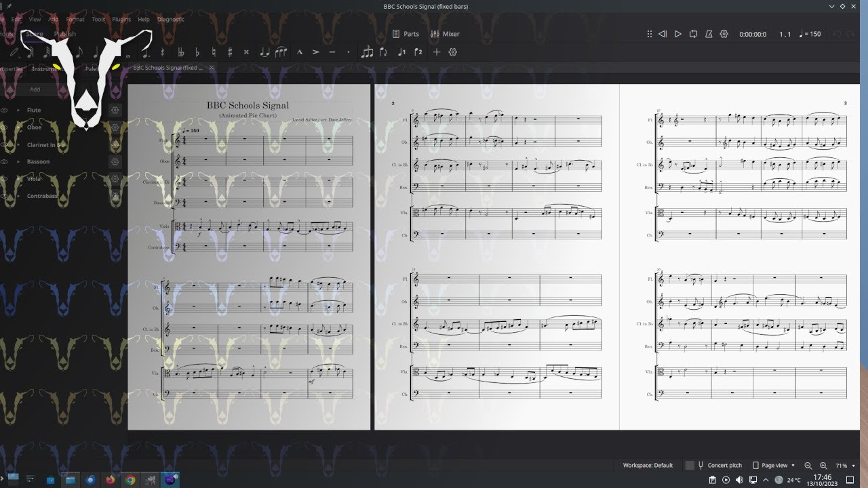Select the quarter note duration
The height and width of the screenshot is (488, 868).
96,52
